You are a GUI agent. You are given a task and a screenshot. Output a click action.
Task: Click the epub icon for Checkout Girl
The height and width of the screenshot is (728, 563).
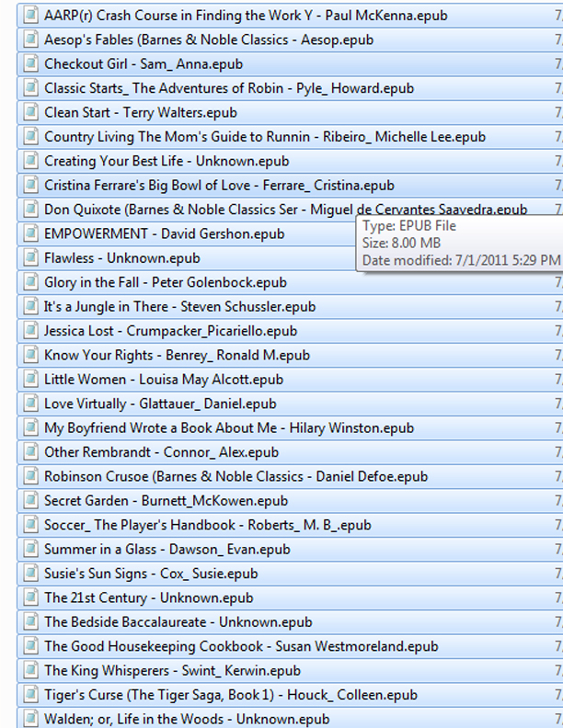click(x=30, y=63)
